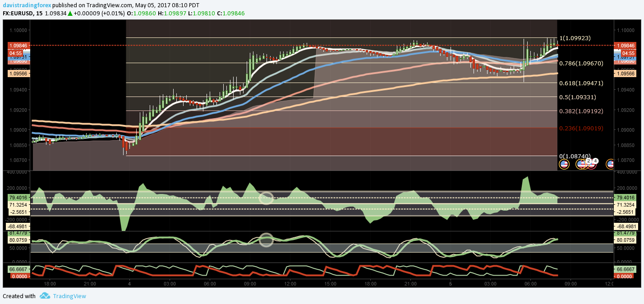Open the first US flag economic event

point(564,164)
